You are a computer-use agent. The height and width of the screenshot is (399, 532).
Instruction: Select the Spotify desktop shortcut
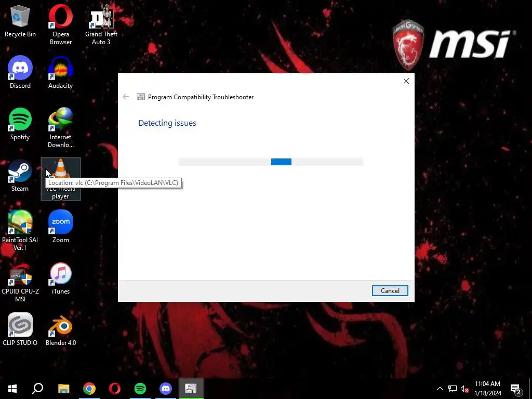(20, 124)
